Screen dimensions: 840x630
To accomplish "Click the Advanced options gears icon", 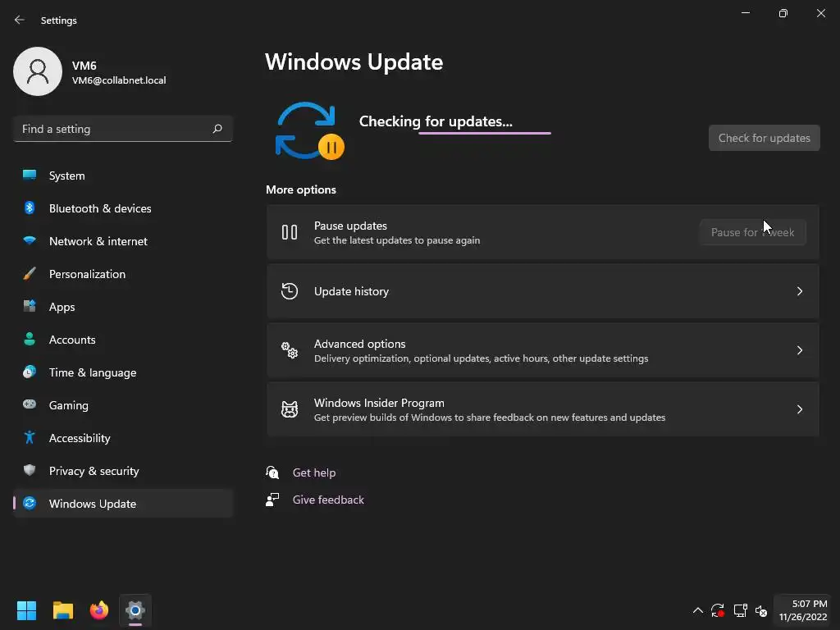I will pyautogui.click(x=290, y=349).
